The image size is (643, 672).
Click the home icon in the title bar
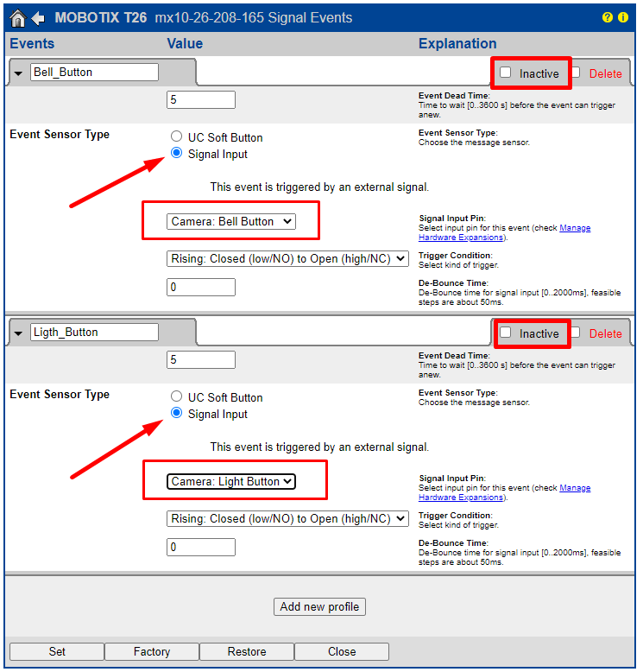[x=17, y=18]
